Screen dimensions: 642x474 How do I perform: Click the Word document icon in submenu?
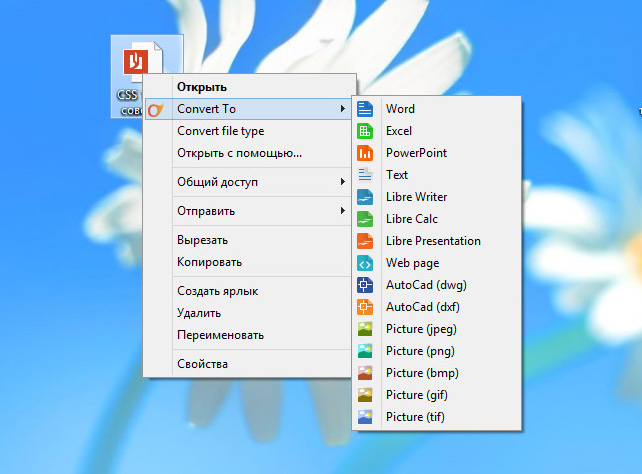click(x=365, y=109)
